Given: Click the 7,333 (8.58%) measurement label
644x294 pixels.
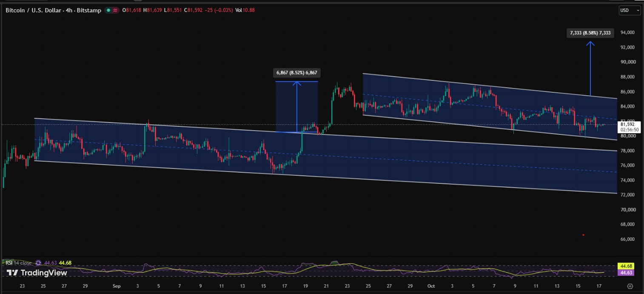Looking at the screenshot, I should coord(590,33).
